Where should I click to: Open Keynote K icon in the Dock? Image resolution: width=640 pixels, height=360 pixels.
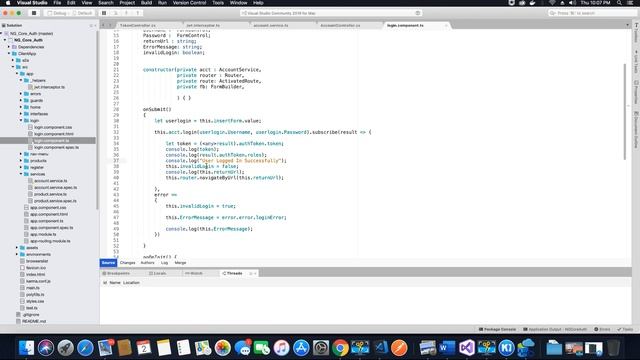click(x=507, y=348)
